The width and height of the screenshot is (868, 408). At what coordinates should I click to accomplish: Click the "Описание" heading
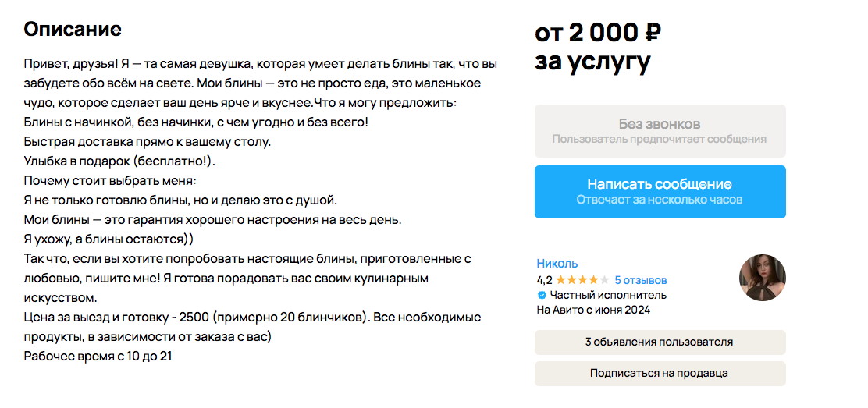[73, 30]
